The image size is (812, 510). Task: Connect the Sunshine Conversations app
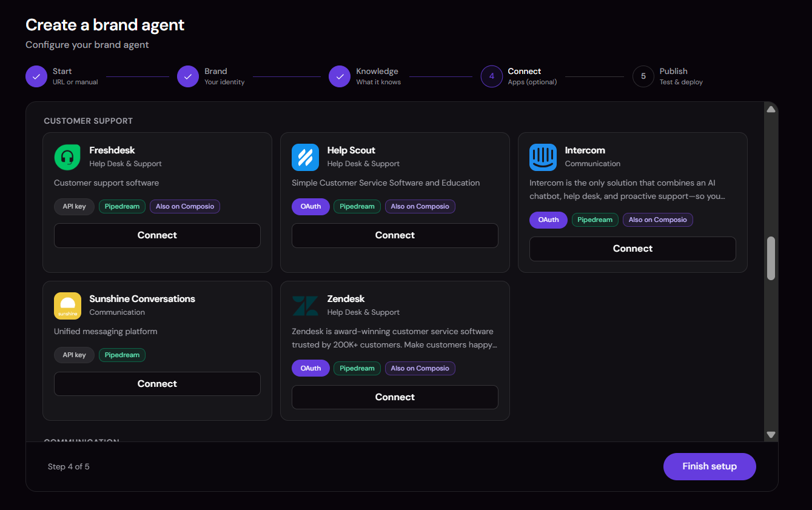click(157, 384)
